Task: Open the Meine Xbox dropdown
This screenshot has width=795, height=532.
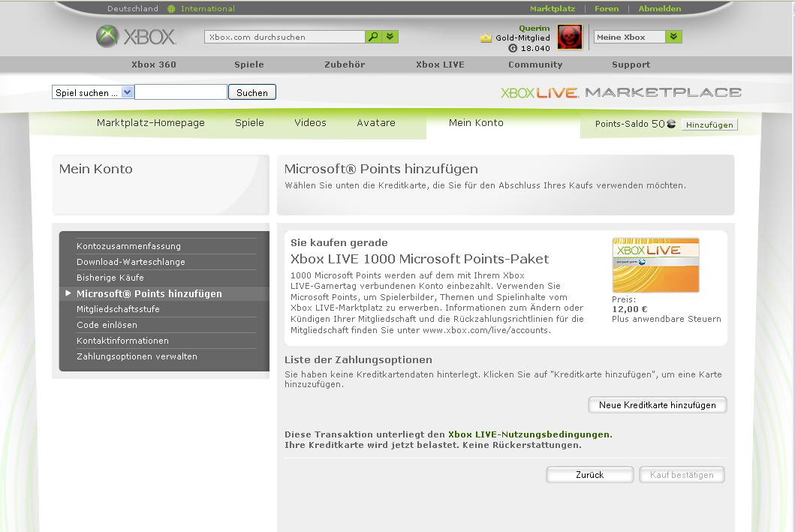Action: (x=673, y=37)
